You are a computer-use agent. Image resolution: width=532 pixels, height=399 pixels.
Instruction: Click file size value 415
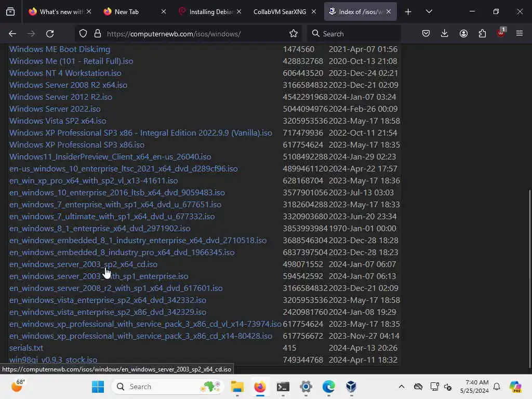pos(289,348)
